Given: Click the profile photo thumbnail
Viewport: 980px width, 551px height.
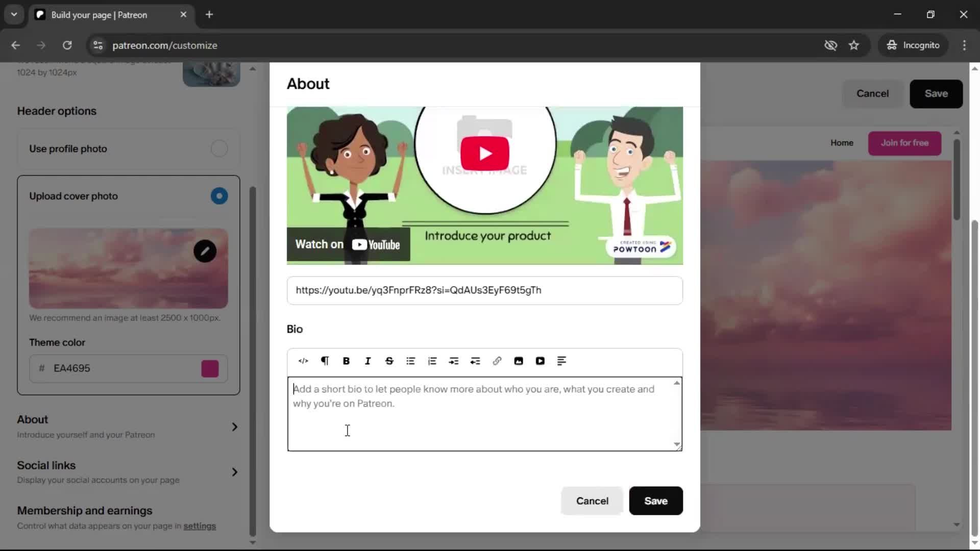Looking at the screenshot, I should tap(211, 74).
